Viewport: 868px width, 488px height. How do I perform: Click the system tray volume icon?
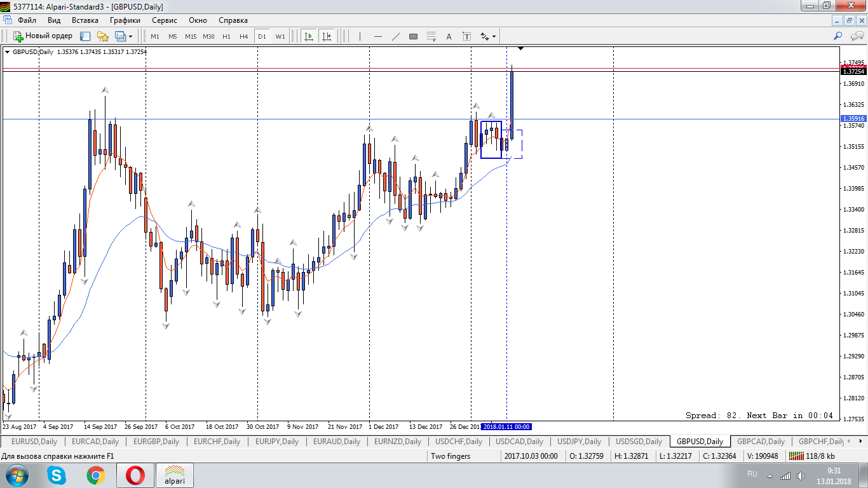[801, 475]
